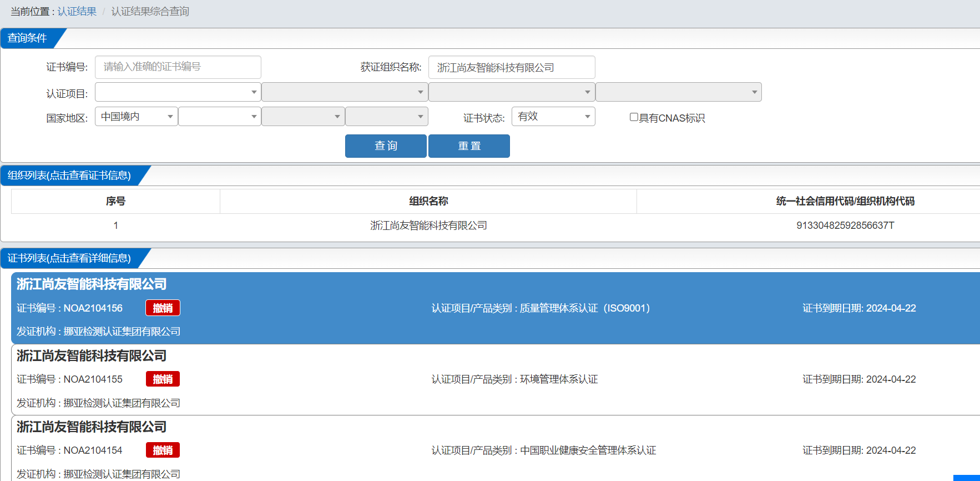Click credit code 91330482592856637T

[845, 226]
